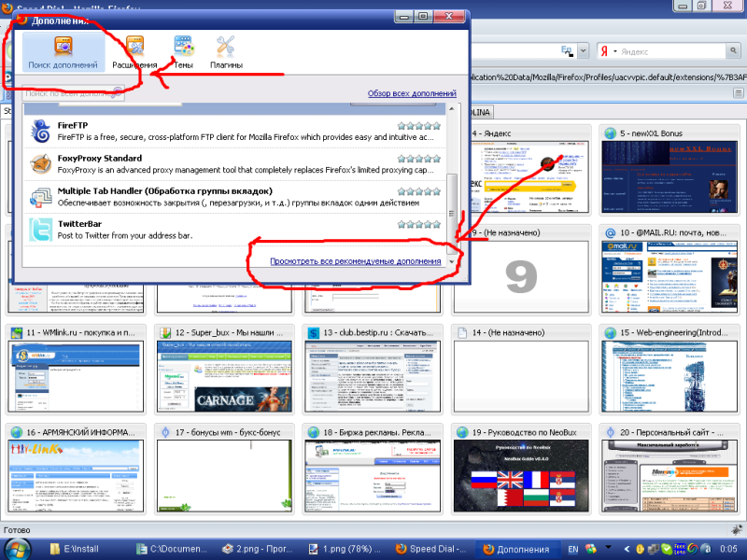The height and width of the screenshot is (560, 747).
Task: Select the FoxyProxy Standard fox icon
Action: point(41,164)
